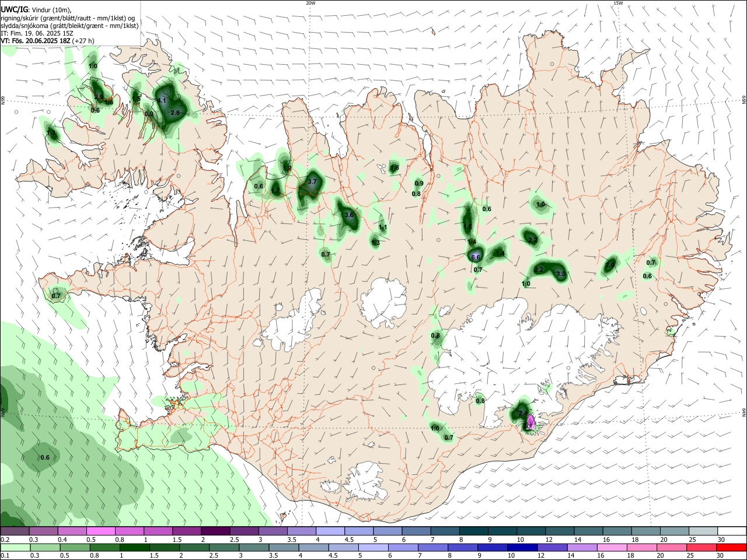The image size is (747, 560).
Task: Click the 'rigning/skúrir (grænt/blátt/rautt' description line
Action: pos(68,18)
